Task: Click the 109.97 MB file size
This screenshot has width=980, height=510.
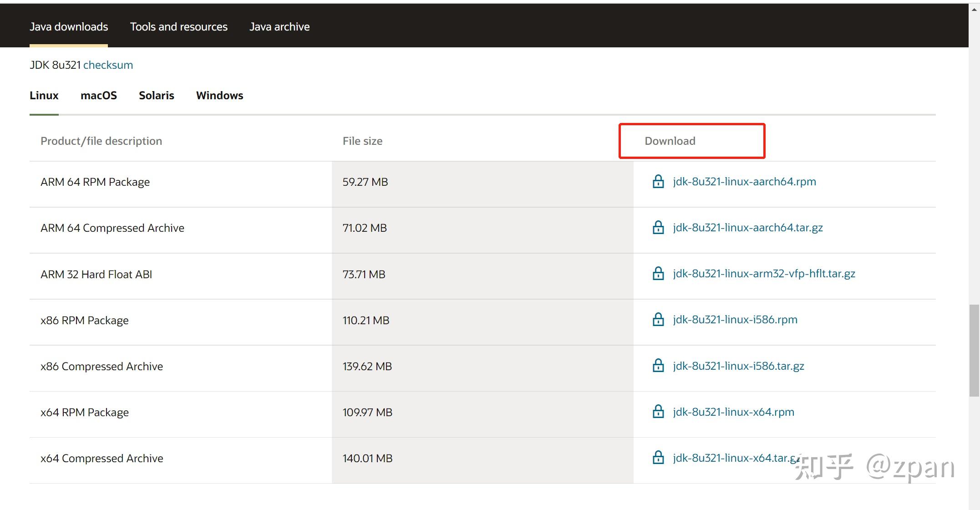Action: (x=367, y=413)
